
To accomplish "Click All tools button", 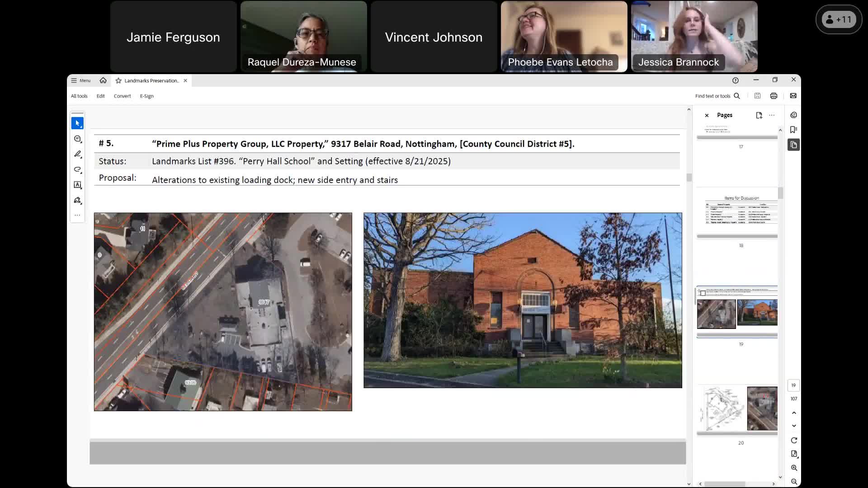I will (x=79, y=96).
